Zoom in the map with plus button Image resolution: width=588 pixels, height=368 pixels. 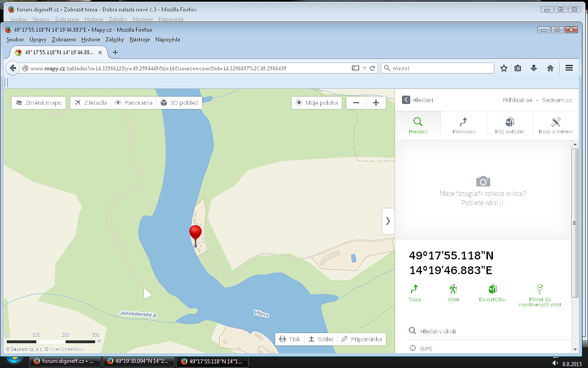tap(376, 103)
